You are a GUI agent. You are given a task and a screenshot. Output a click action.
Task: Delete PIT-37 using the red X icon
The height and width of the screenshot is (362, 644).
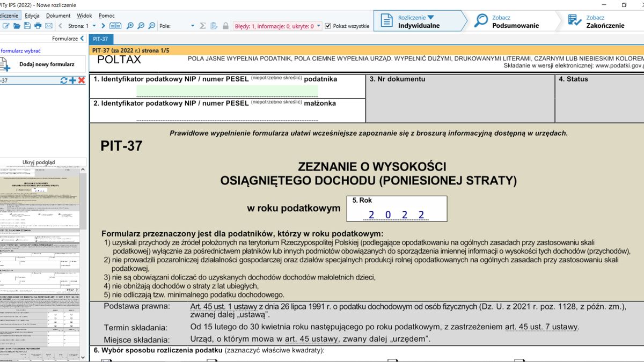[x=81, y=80]
